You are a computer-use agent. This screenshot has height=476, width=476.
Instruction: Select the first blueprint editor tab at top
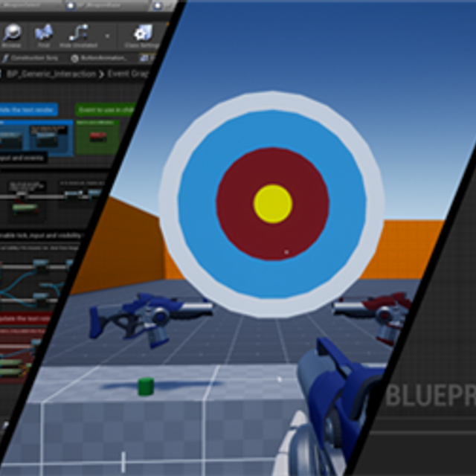31,5
